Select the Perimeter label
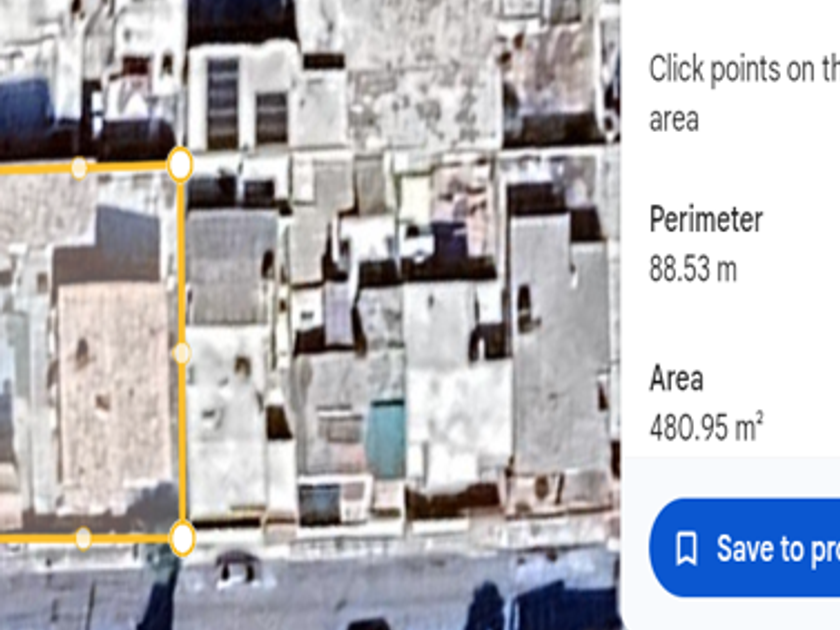 pos(706,219)
